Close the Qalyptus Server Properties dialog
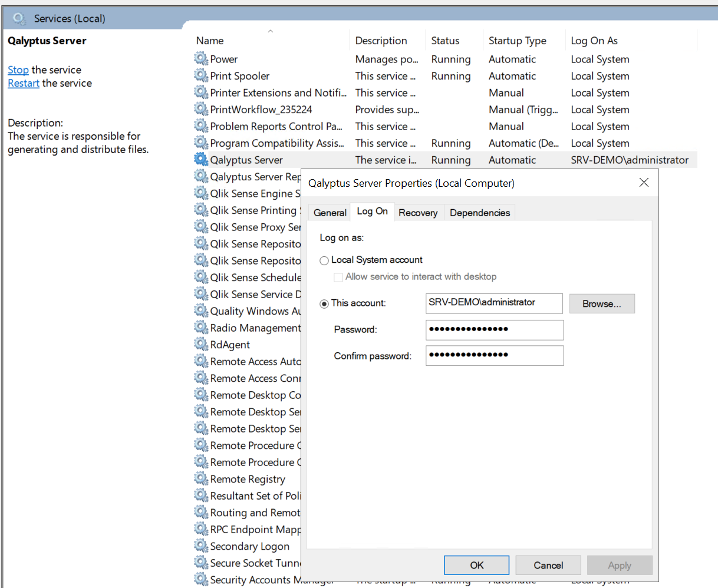The width and height of the screenshot is (718, 588). point(644,183)
